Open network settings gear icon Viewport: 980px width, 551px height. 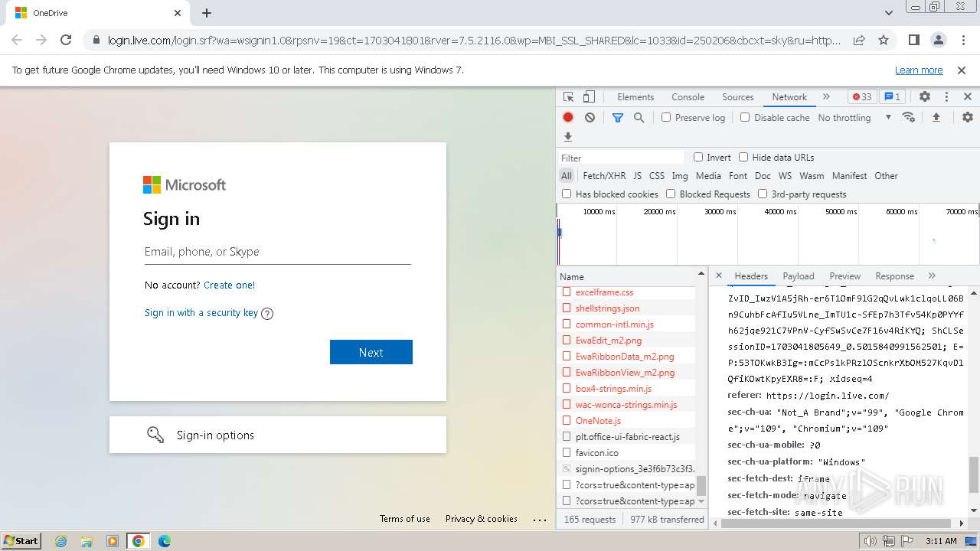click(968, 117)
